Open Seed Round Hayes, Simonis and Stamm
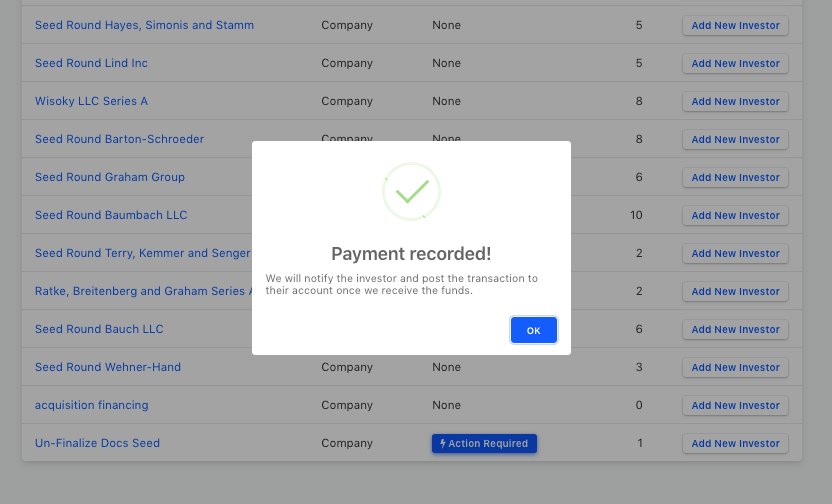This screenshot has height=504, width=832. (x=144, y=25)
